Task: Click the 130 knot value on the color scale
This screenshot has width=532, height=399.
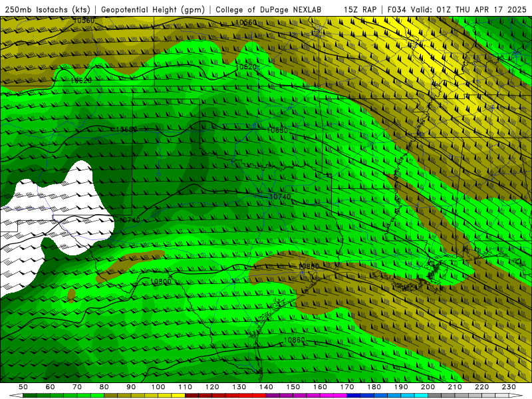Action: point(239,387)
